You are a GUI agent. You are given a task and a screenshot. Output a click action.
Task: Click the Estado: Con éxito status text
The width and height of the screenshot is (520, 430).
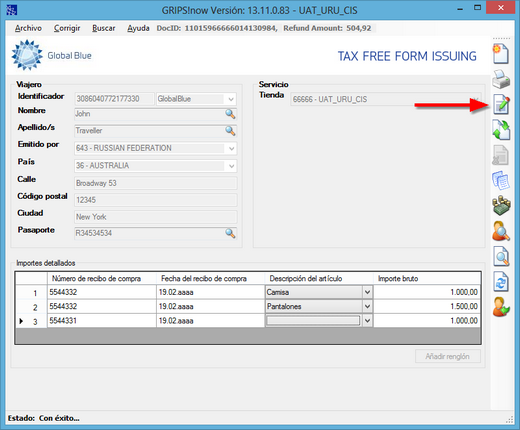tap(43, 418)
